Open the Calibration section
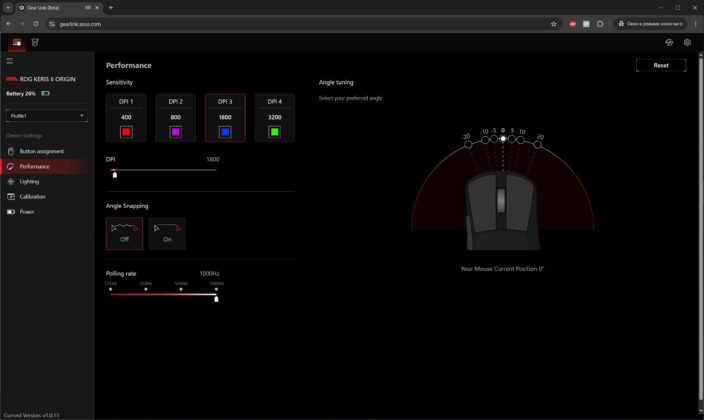Viewport: 704px width, 420px height. [47, 197]
